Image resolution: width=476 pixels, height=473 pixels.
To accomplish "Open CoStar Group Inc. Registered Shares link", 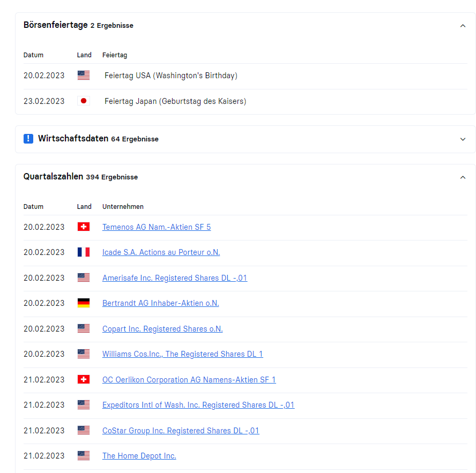I will click(x=181, y=431).
